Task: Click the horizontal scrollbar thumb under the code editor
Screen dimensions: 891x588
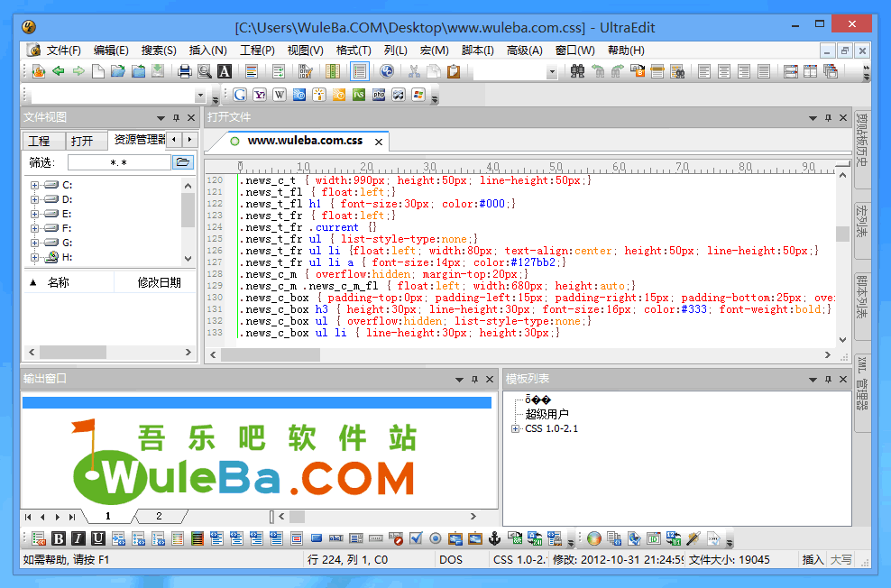Action: pos(271,354)
